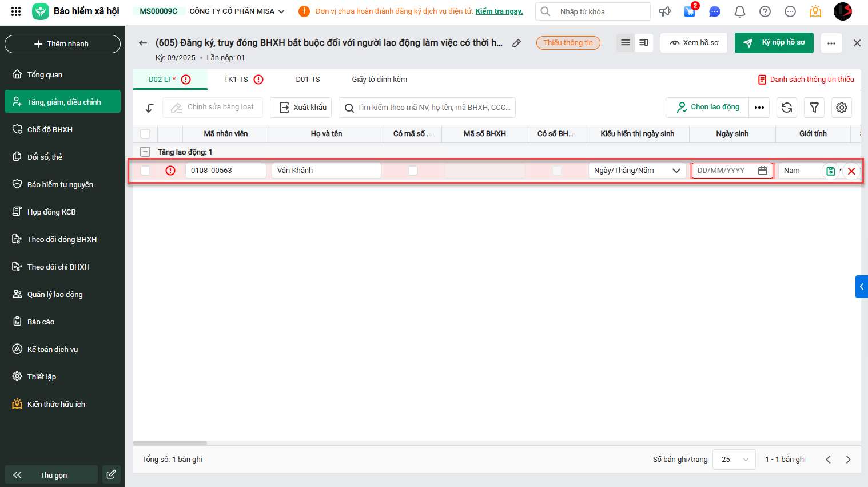Go to the next page arrow
868x487 pixels.
pyautogui.click(x=848, y=460)
